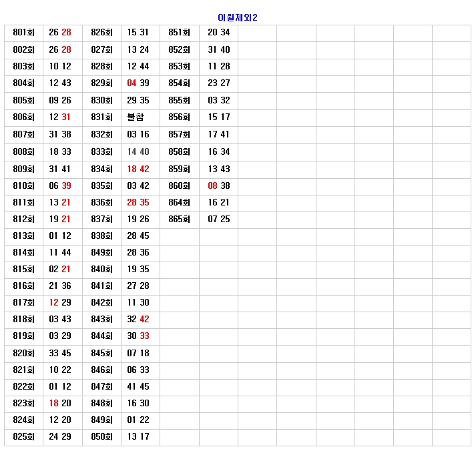Click the 865회 round label

[x=179, y=219]
